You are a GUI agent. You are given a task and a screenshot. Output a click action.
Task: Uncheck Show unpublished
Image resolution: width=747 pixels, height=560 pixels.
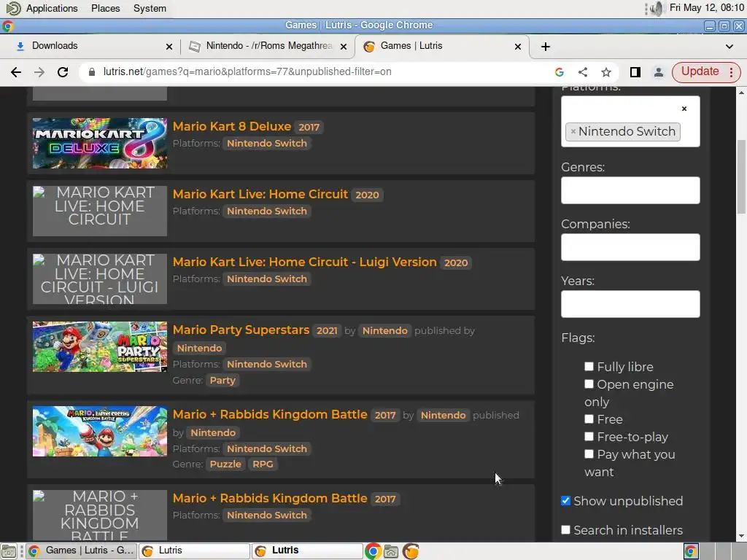[565, 500]
